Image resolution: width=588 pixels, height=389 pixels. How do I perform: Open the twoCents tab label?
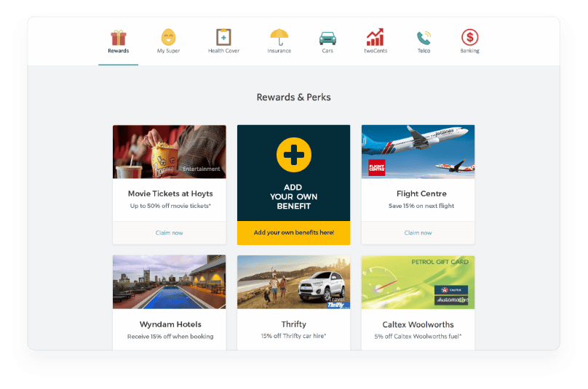coord(376,51)
